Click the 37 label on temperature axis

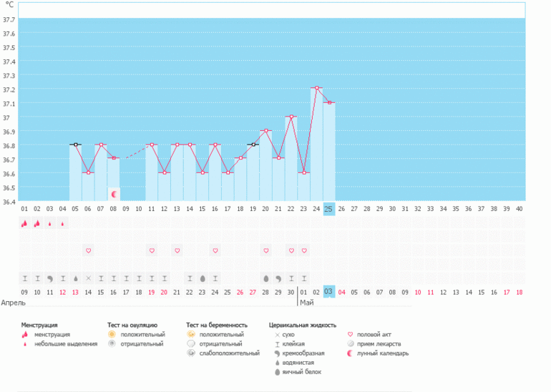tap(6, 117)
